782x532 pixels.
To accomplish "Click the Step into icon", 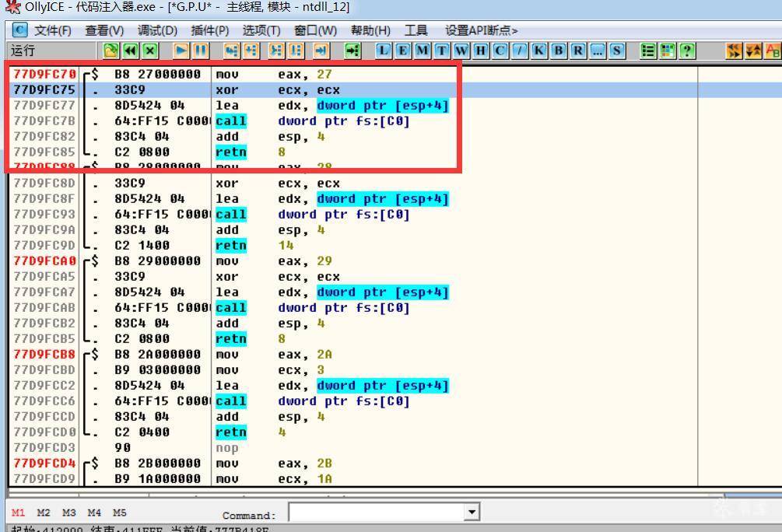I will pos(232,51).
